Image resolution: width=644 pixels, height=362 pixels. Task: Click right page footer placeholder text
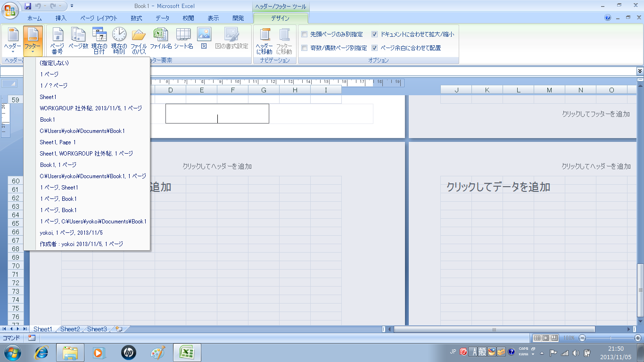[596, 114]
